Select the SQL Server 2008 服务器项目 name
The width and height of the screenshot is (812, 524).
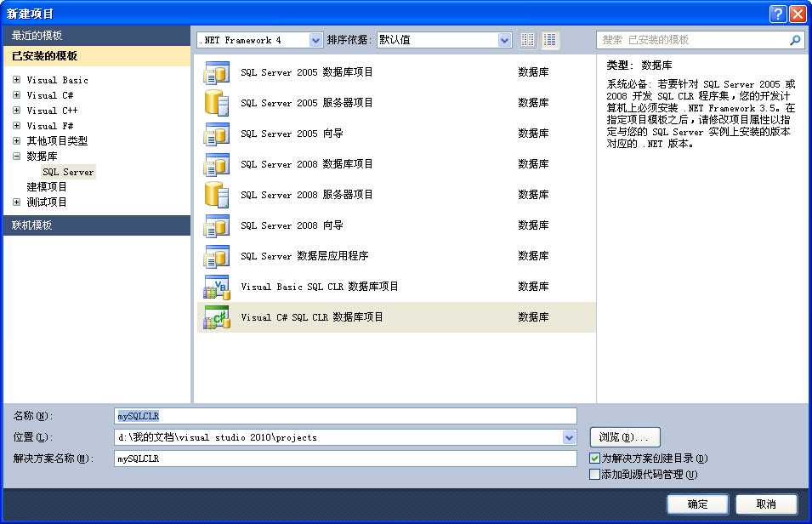coord(307,194)
